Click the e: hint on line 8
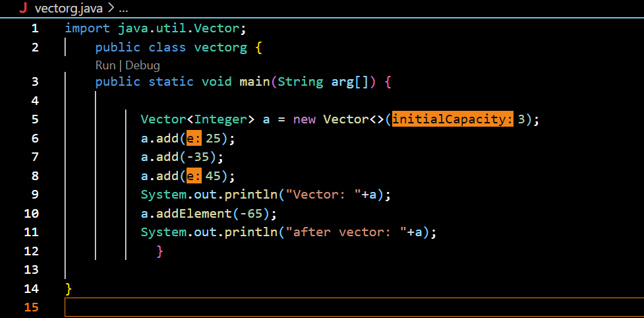The image size is (644, 318). pyautogui.click(x=193, y=176)
